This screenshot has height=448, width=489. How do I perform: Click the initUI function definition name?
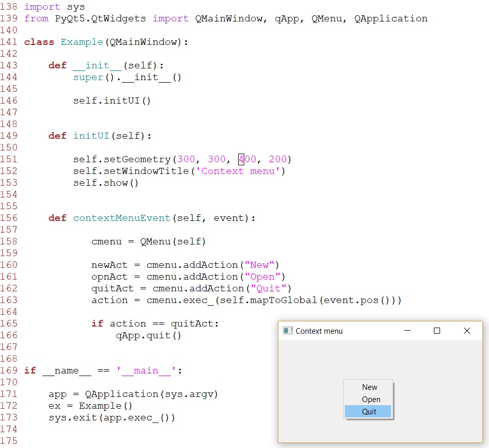[x=91, y=136]
